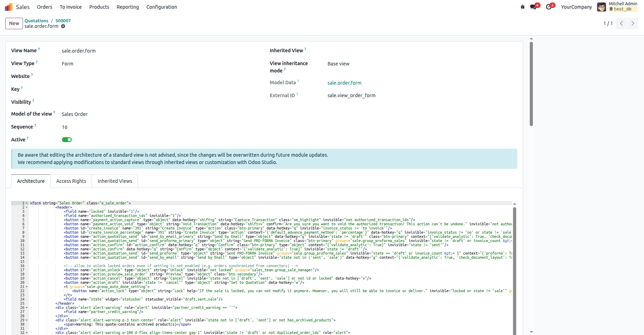Open the sale.order.form Model Data link
This screenshot has width=644, height=335.
pyautogui.click(x=344, y=83)
